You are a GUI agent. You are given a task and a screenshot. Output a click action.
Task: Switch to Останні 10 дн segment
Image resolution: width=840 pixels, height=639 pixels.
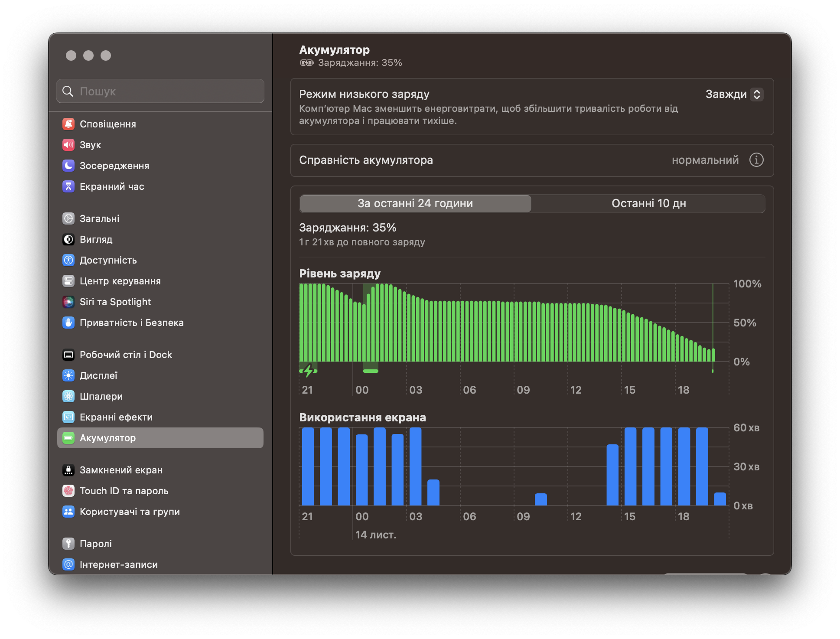point(648,203)
